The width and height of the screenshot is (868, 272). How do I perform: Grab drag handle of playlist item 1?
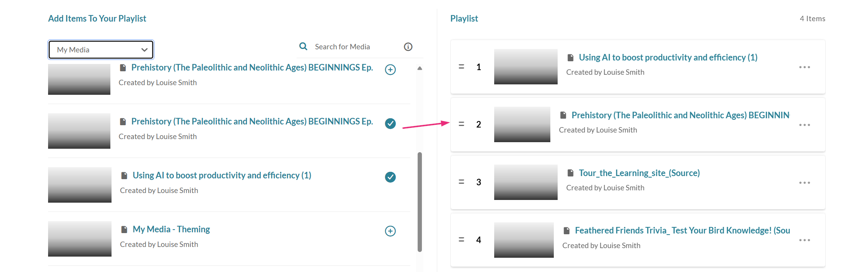[x=461, y=67]
